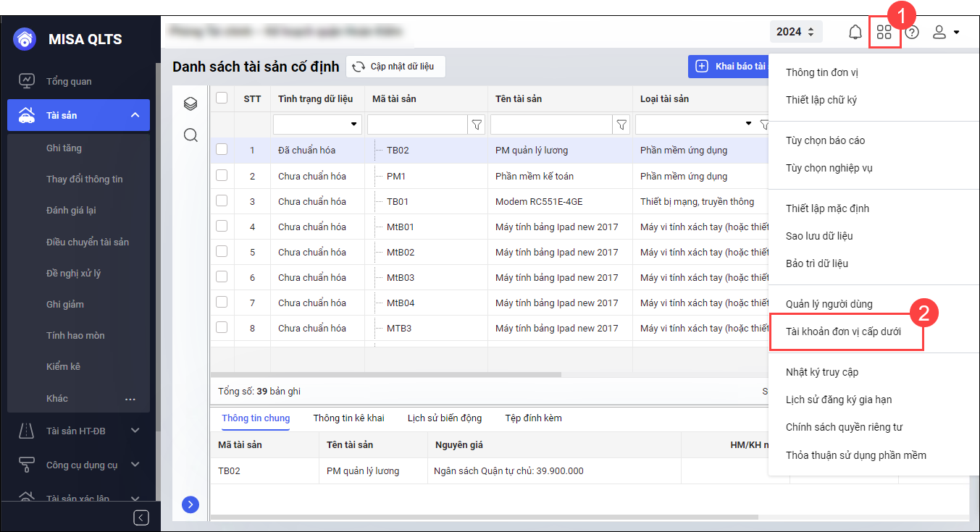Open Kiểm kê in sidebar
This screenshot has height=532, width=980.
point(63,366)
